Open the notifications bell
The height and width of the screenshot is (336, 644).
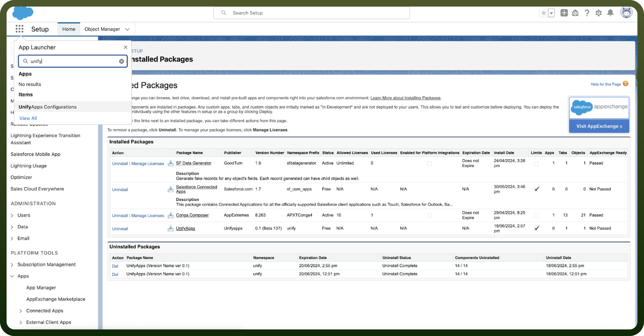point(610,13)
